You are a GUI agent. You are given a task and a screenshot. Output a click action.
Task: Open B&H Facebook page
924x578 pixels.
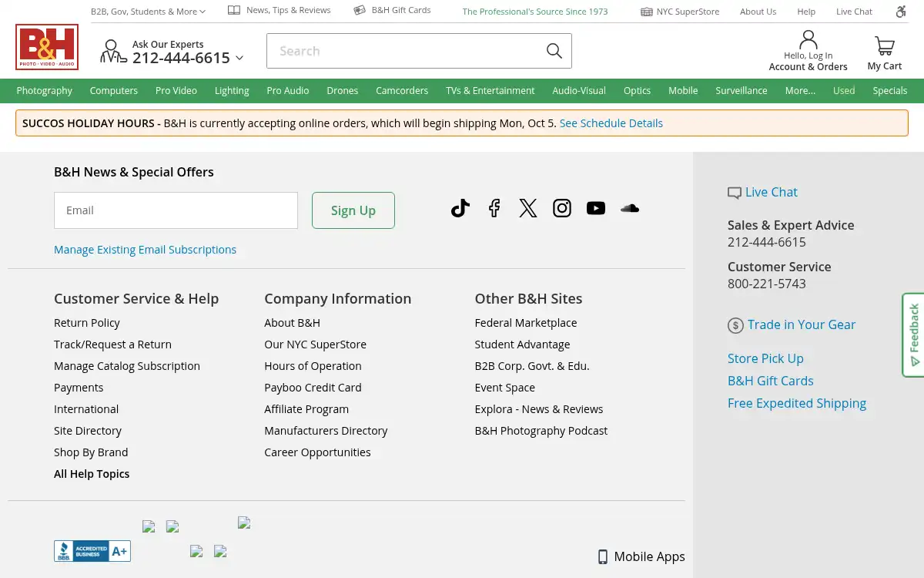coord(494,208)
